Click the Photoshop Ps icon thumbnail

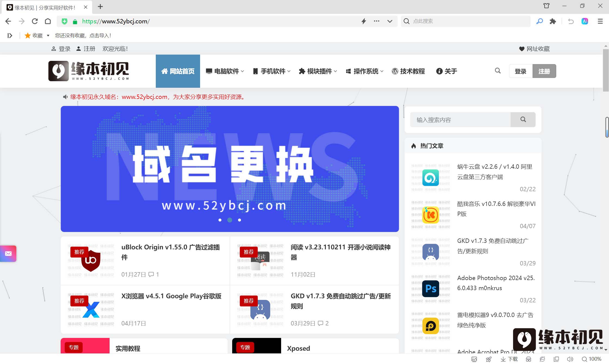[431, 289]
